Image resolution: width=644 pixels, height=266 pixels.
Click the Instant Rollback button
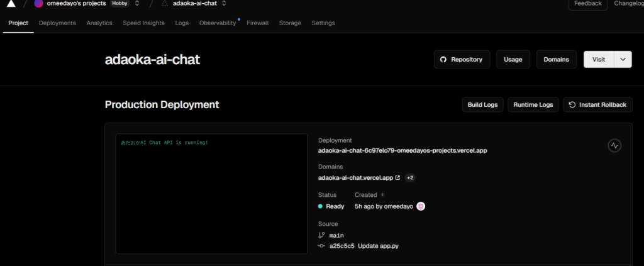597,105
